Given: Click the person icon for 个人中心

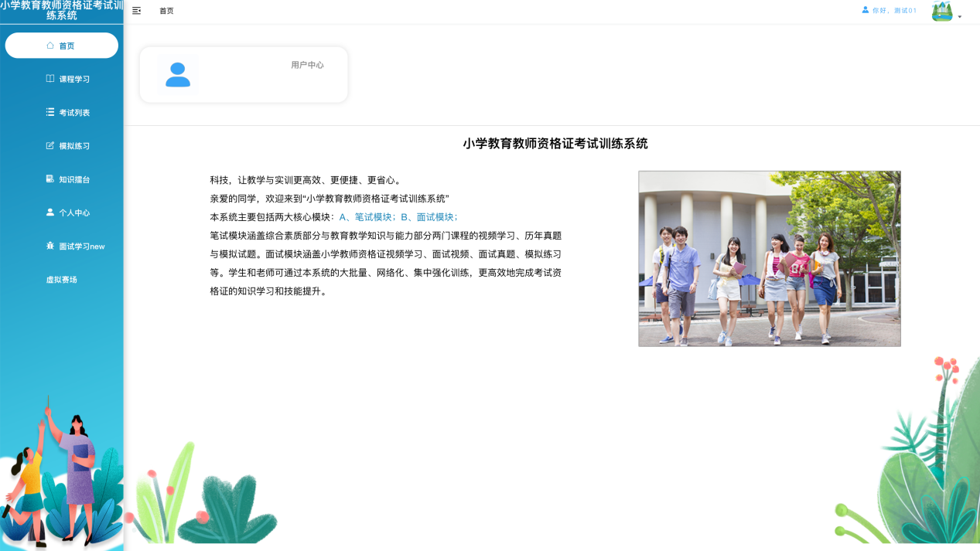Looking at the screenshot, I should coord(50,213).
